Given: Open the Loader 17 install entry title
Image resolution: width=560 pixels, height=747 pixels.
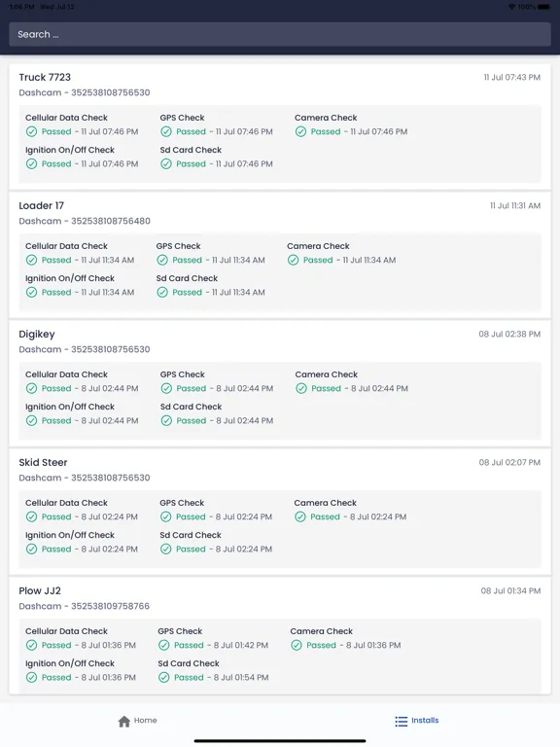Looking at the screenshot, I should coord(42,206).
